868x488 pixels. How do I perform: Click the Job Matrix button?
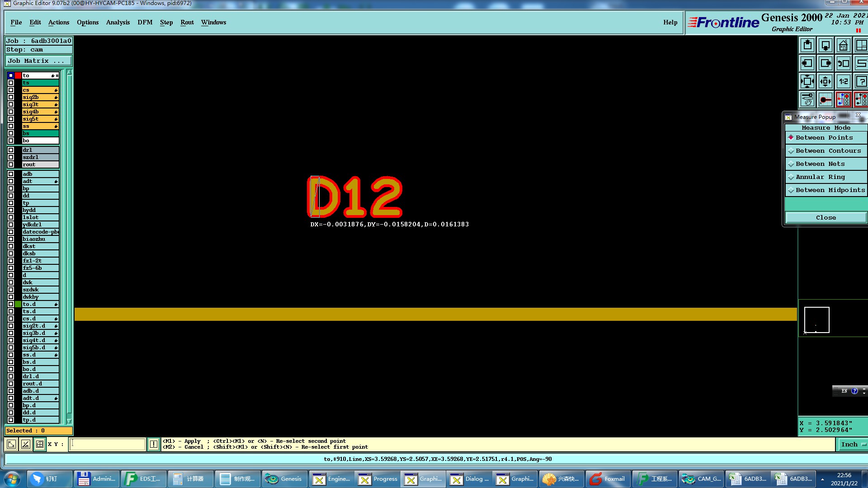(38, 61)
